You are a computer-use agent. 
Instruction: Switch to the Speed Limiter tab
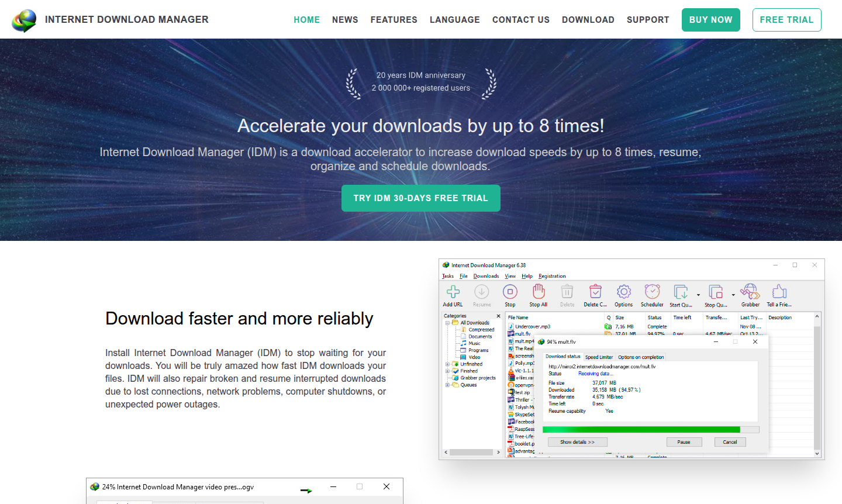599,357
